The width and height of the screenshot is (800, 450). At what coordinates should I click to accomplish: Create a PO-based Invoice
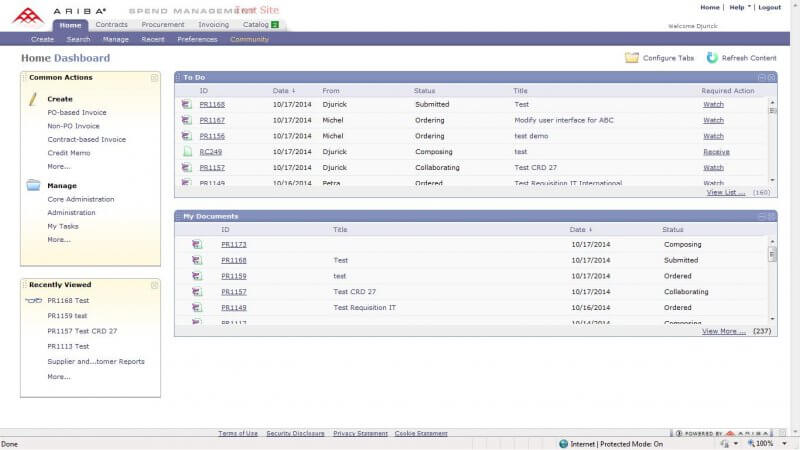coord(77,112)
